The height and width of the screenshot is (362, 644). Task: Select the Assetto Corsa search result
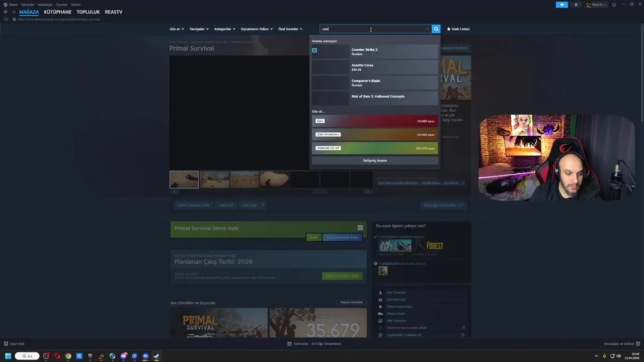[x=375, y=67]
